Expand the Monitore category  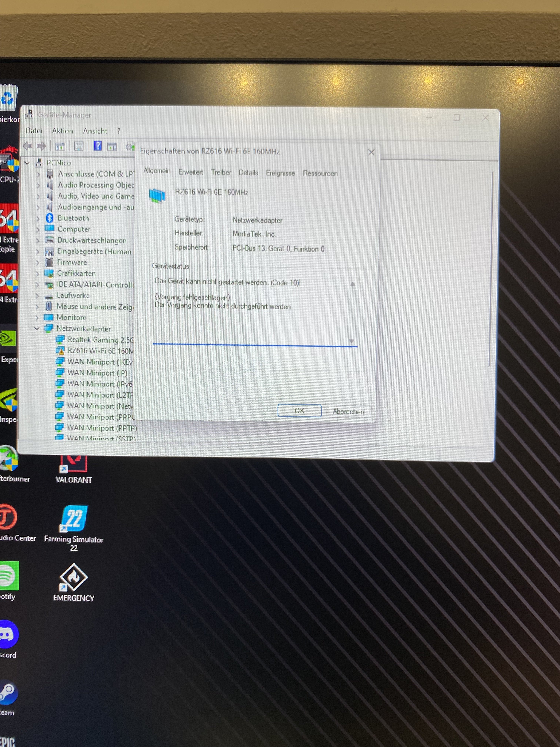coord(37,318)
